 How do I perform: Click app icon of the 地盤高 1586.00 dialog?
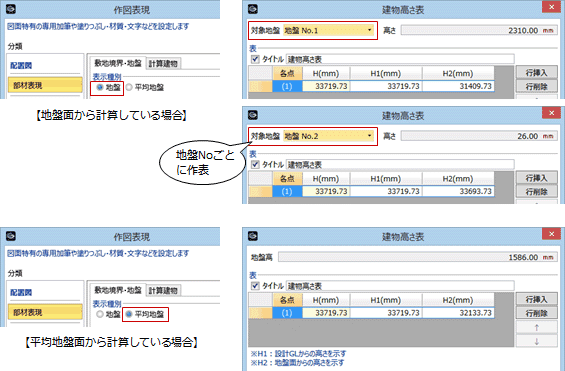coord(253,236)
